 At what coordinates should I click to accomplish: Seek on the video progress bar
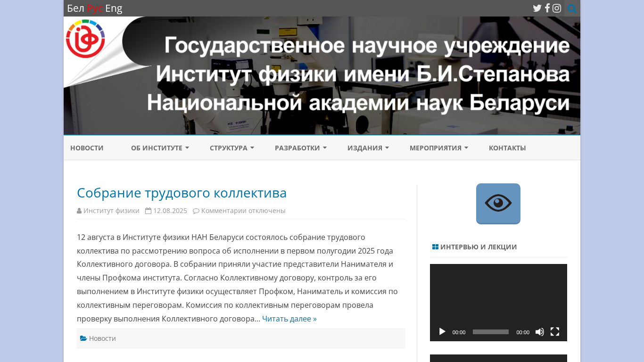[491, 332]
